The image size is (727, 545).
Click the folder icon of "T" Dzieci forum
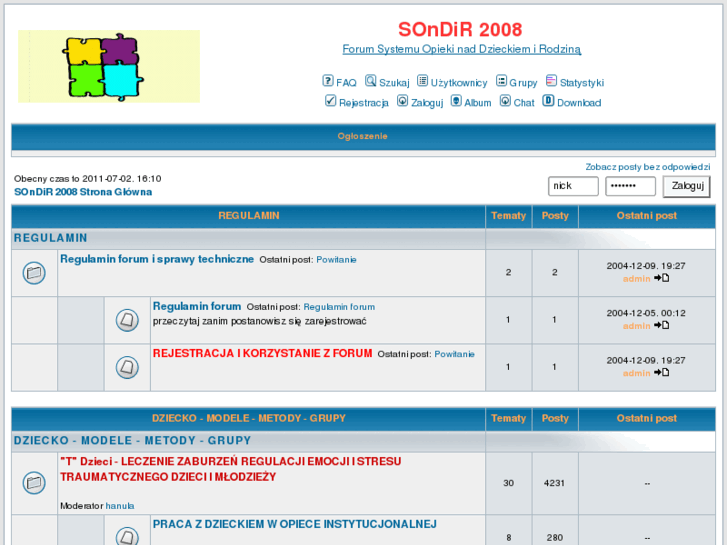[34, 483]
